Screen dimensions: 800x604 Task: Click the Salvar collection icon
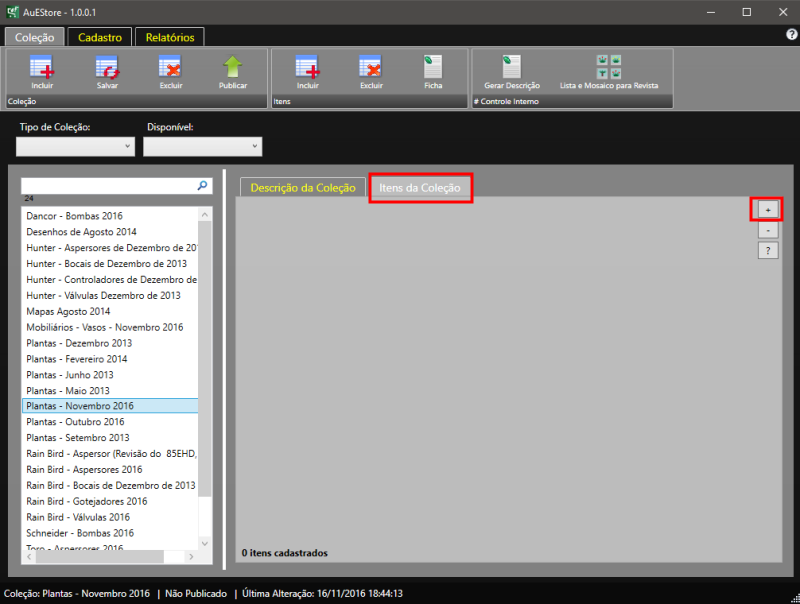click(x=107, y=68)
